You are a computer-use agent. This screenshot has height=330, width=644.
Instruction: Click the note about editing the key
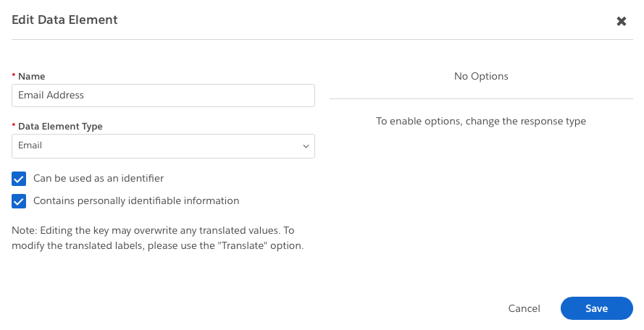(158, 238)
